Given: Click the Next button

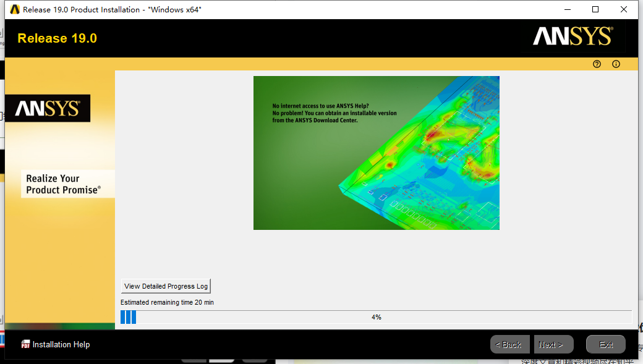Looking at the screenshot, I should 553,344.
